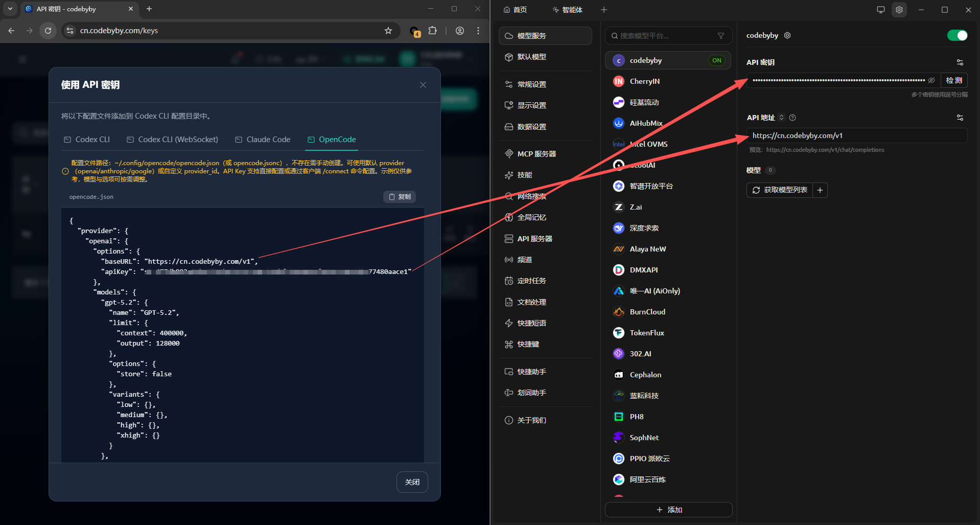980x525 pixels.
Task: Open new tab plus in app title bar
Action: 604,10
